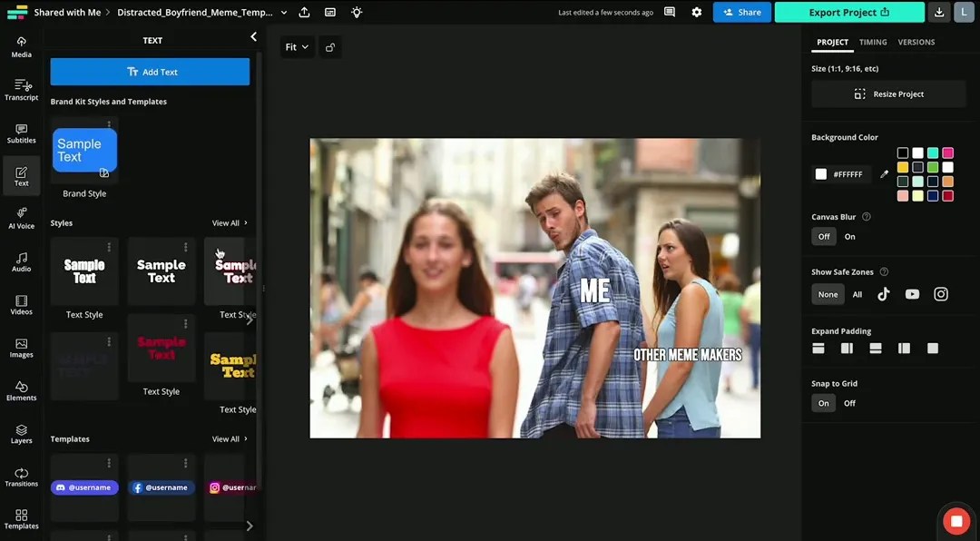Edit the #FFFFFF hex color field
The image size is (980, 541).
[848, 174]
